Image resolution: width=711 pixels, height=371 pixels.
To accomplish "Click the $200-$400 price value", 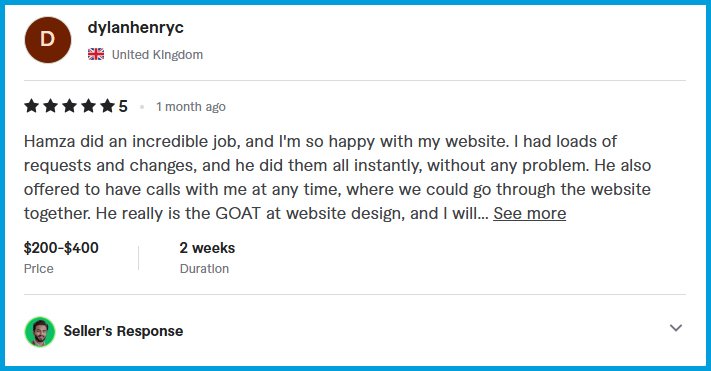I will [x=61, y=248].
